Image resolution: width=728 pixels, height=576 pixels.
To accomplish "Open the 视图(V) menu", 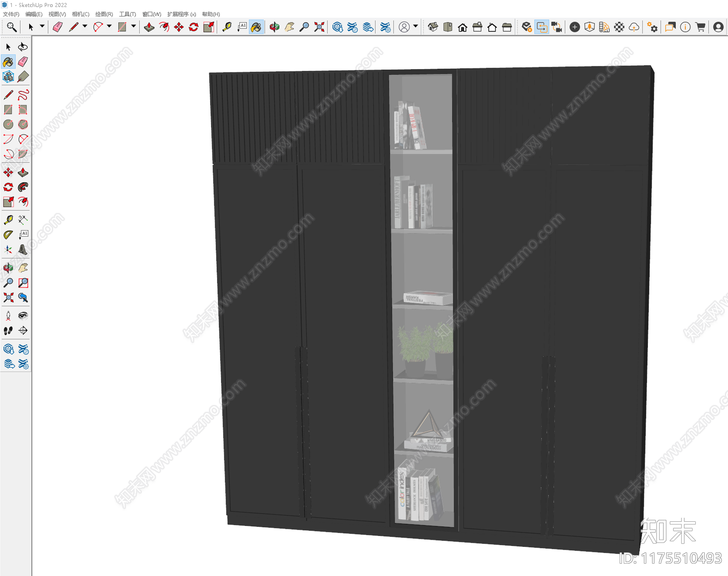I will pos(57,14).
